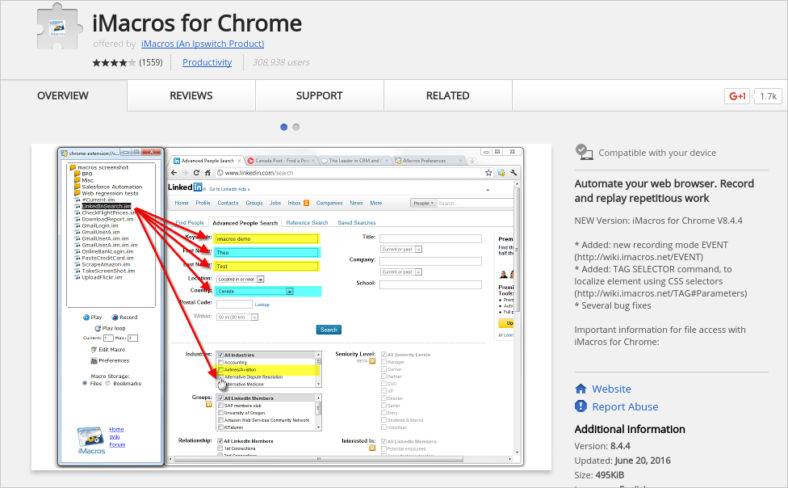
Task: Click the iMacros puzzle-piece extension icon
Action: pyautogui.click(x=59, y=26)
